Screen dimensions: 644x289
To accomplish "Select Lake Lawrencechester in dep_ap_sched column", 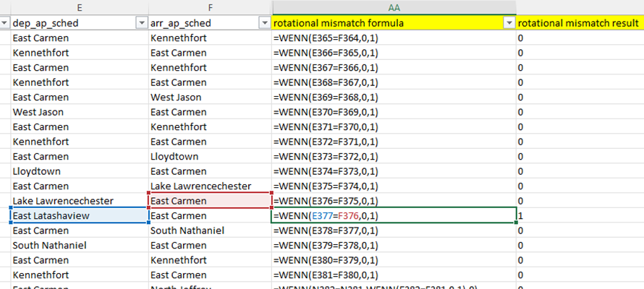I will pyautogui.click(x=80, y=201).
